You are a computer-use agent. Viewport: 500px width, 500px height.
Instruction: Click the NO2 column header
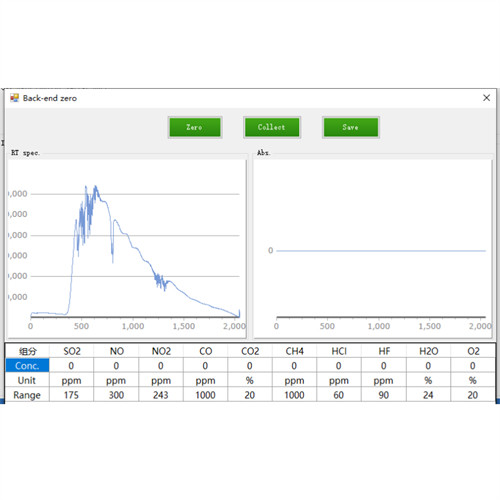click(161, 351)
